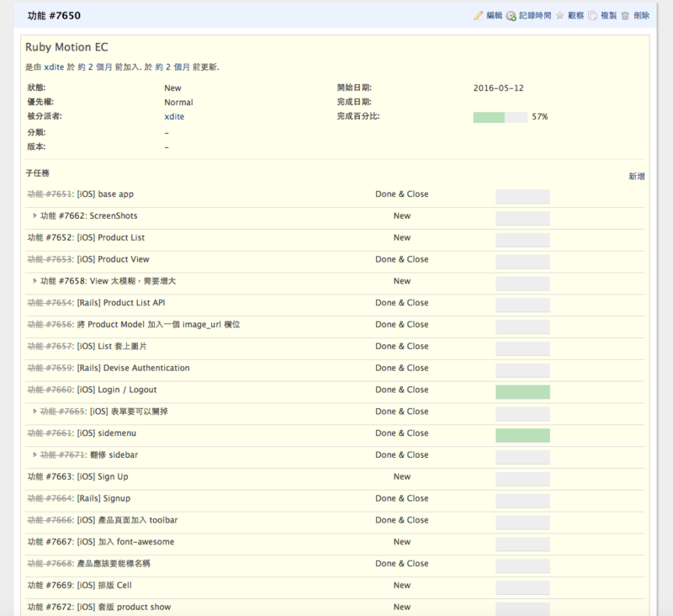Open issue #7665 link

[x=64, y=412]
